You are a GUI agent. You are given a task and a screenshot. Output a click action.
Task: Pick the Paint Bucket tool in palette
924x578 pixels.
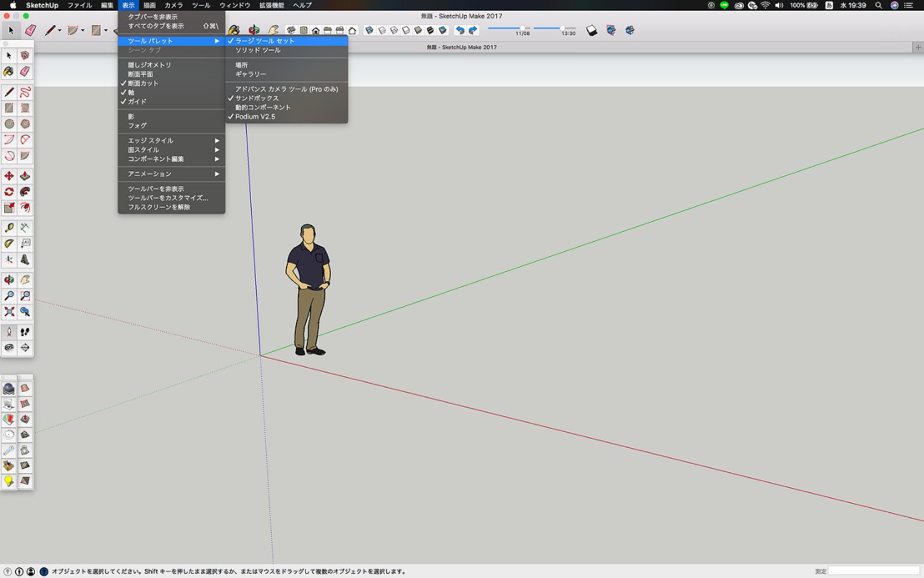tap(9, 71)
